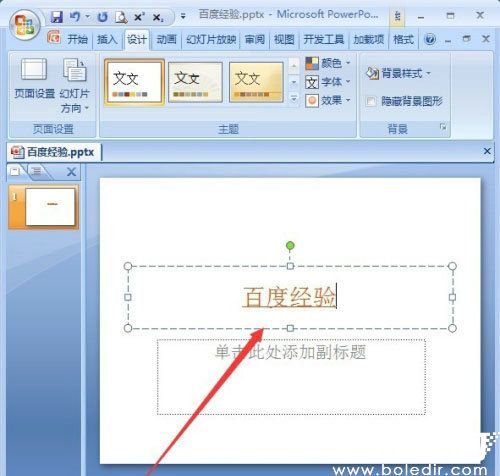Select the 百度经验.pptx document tab
The image size is (500, 476).
[53, 152]
